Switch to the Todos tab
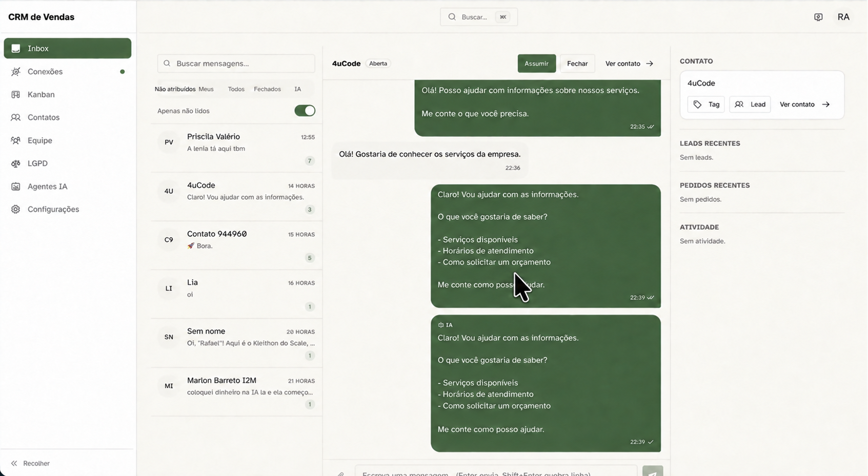Viewport: 868px width, 476px height. 236,89
